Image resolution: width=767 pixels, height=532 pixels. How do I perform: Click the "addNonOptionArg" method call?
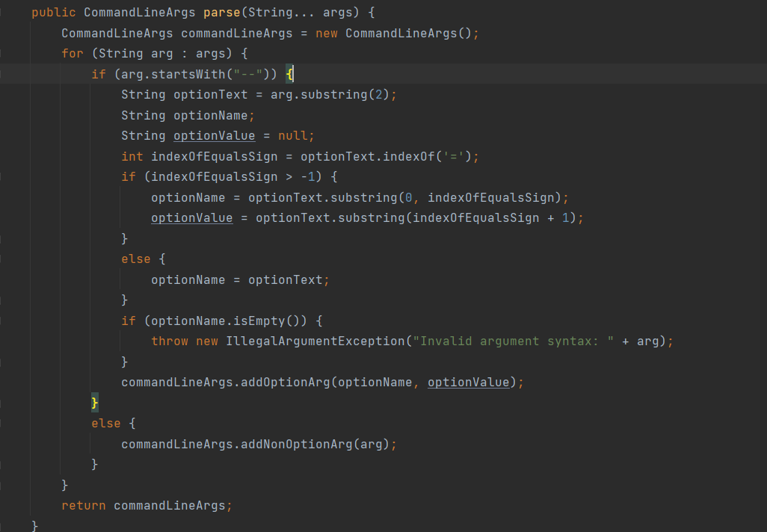point(297,444)
